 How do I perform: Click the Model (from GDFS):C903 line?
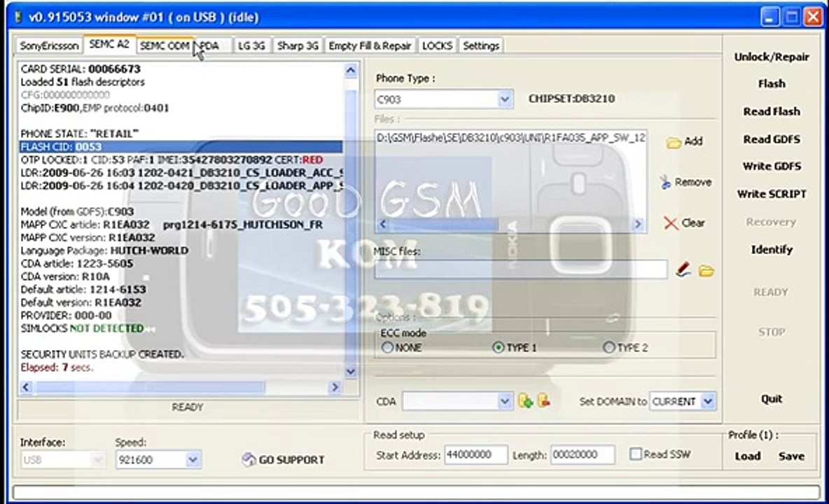coord(77,212)
